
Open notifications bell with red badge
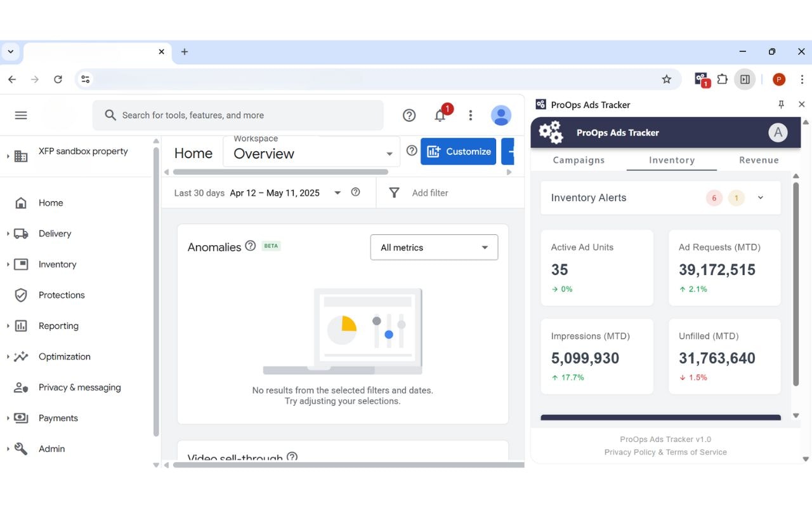coord(440,115)
